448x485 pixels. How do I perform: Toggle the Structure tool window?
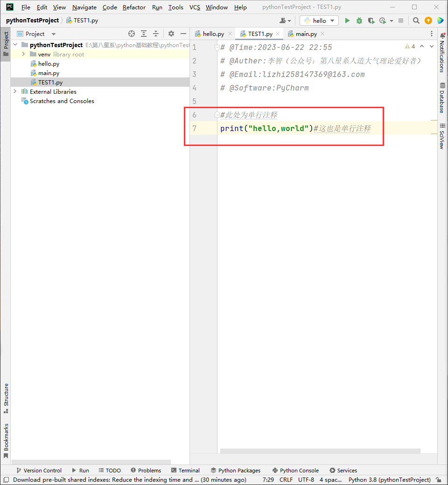pyautogui.click(x=6, y=398)
